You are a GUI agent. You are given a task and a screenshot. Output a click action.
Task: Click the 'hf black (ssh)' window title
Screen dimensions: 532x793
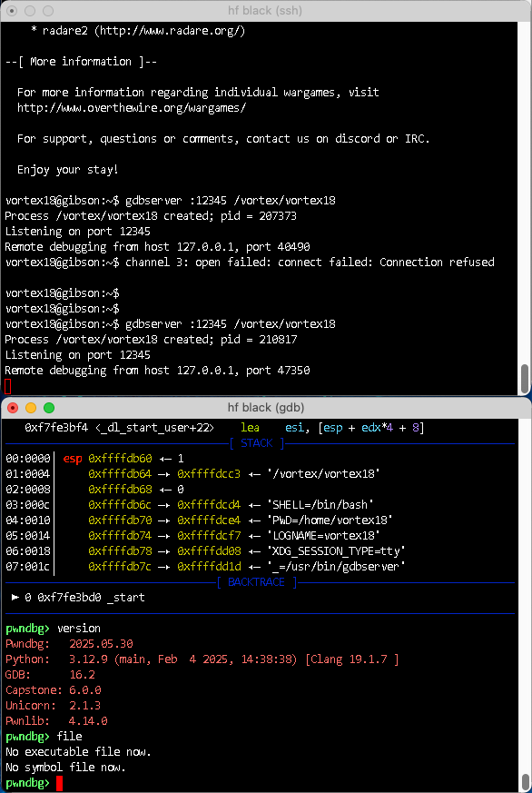266,11
